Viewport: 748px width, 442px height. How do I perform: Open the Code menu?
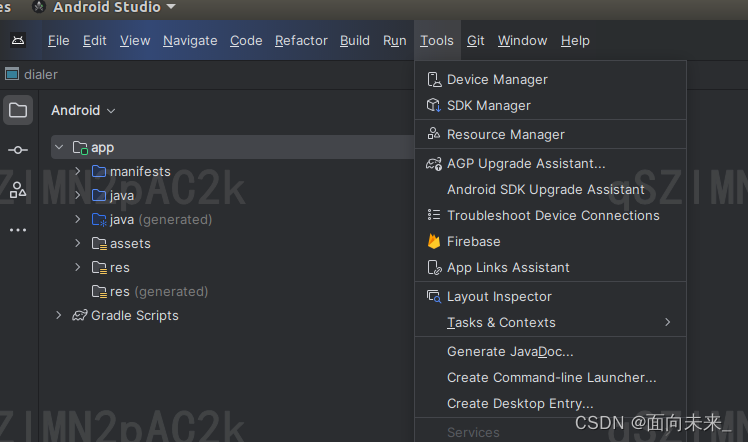[246, 41]
